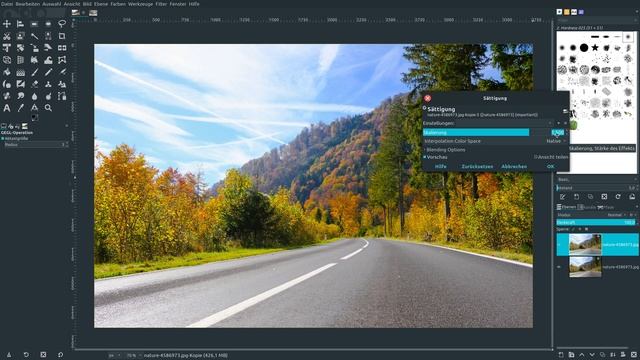The height and width of the screenshot is (360, 640).
Task: Raise the layer with up arrow icon
Action: tap(582, 355)
